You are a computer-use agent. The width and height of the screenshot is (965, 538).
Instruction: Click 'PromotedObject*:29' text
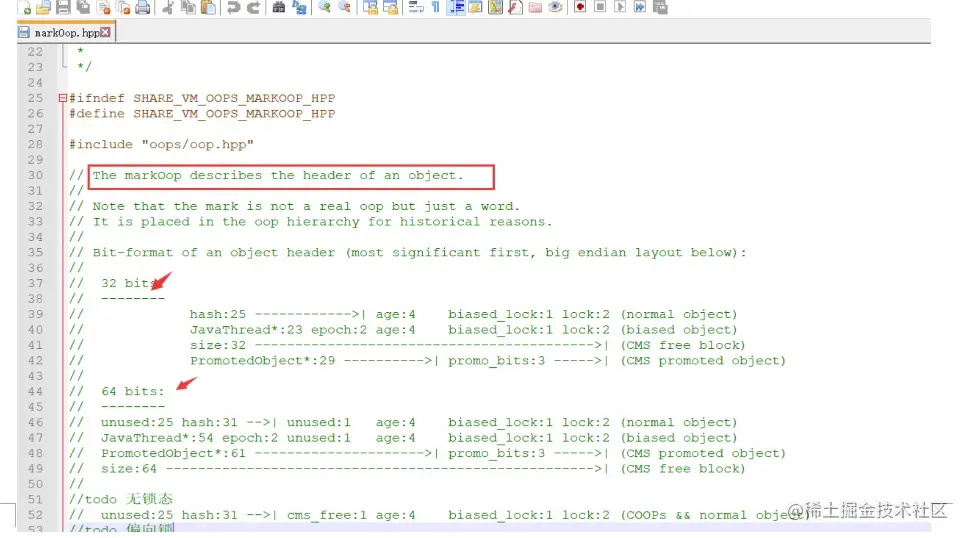(x=263, y=361)
